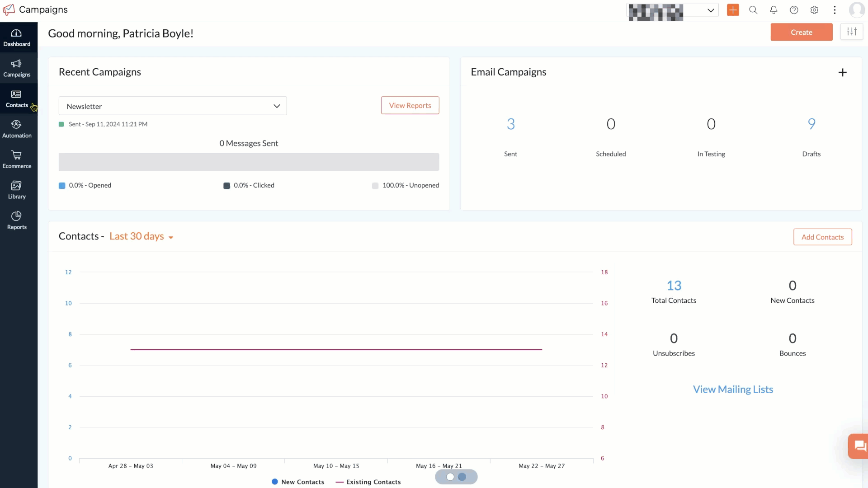This screenshot has height=488, width=868.
Task: Click the notifications bell icon
Action: pos(774,10)
